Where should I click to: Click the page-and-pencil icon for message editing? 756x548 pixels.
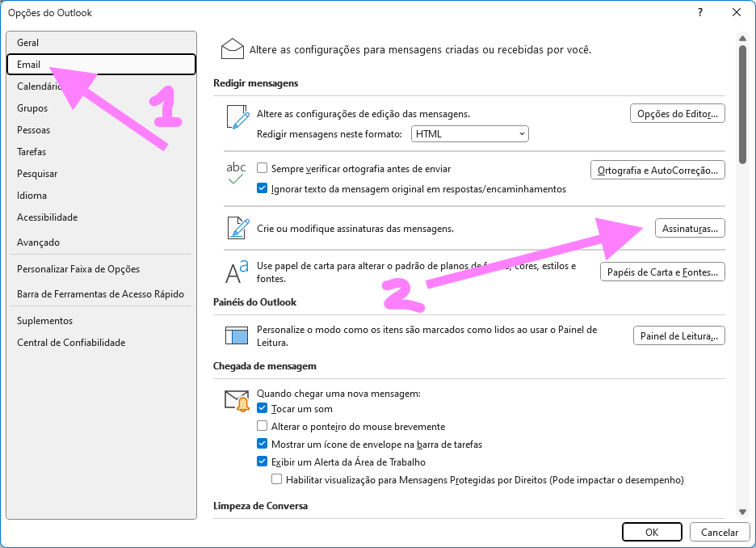(x=237, y=117)
